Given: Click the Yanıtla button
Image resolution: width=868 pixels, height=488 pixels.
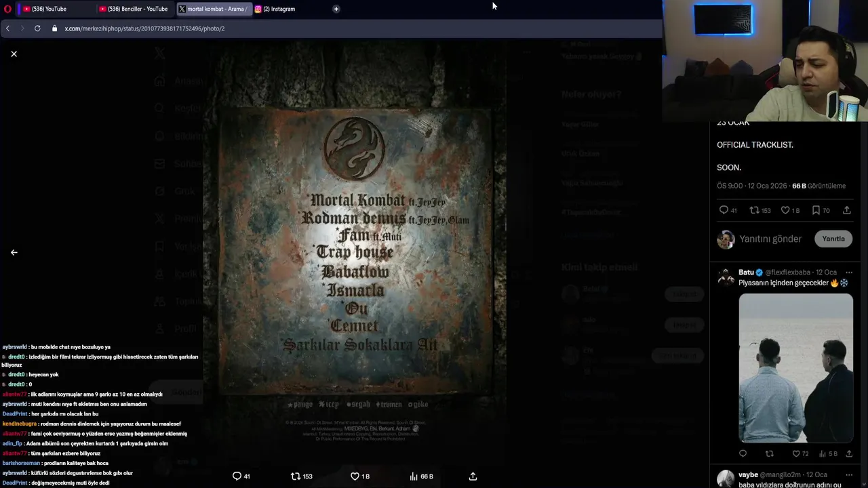Looking at the screenshot, I should click(833, 239).
